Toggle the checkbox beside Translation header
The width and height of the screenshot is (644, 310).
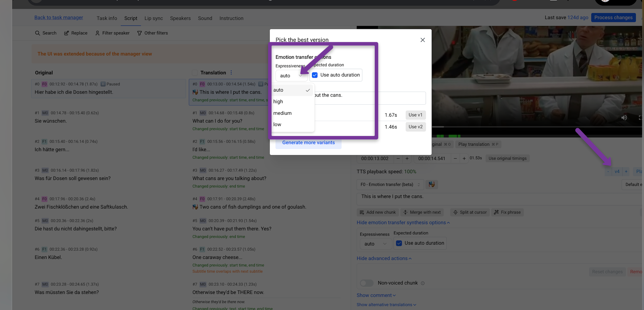coord(195,73)
